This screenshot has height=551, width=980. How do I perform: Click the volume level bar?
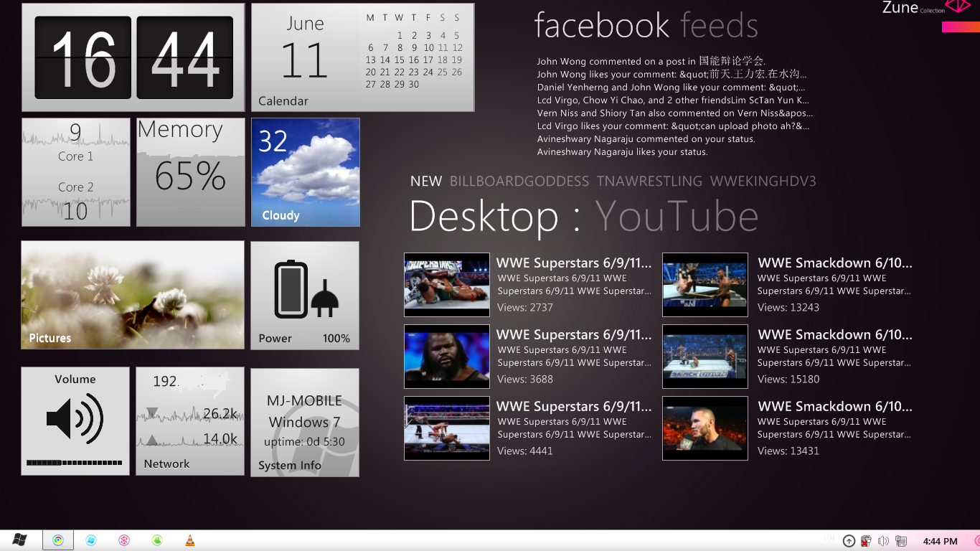pos(75,463)
